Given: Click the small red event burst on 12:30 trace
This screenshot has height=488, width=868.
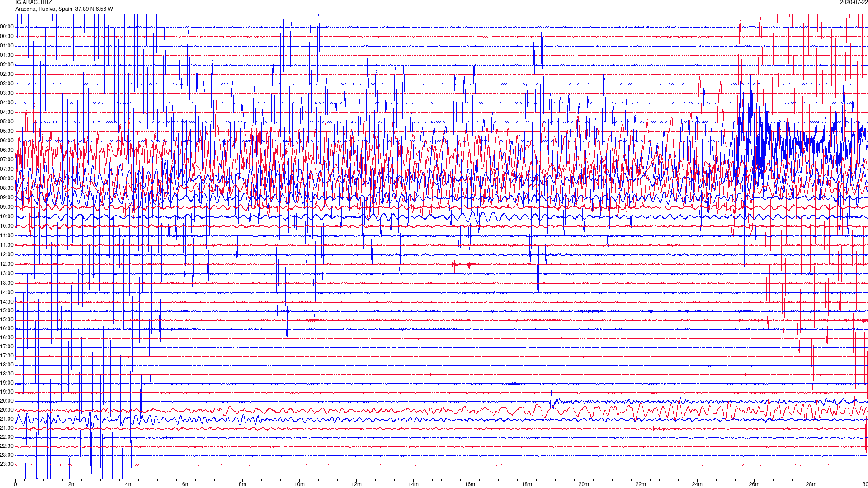Looking at the screenshot, I should pos(464,264).
